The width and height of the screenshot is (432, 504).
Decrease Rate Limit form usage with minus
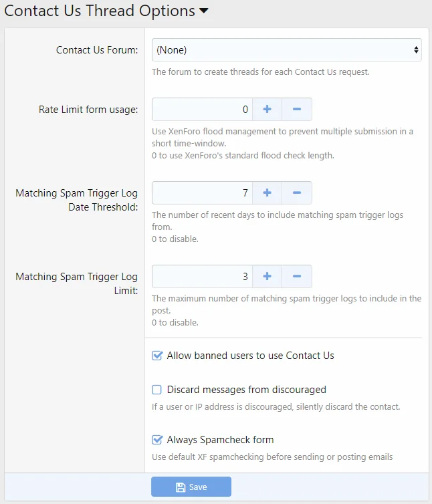297,109
